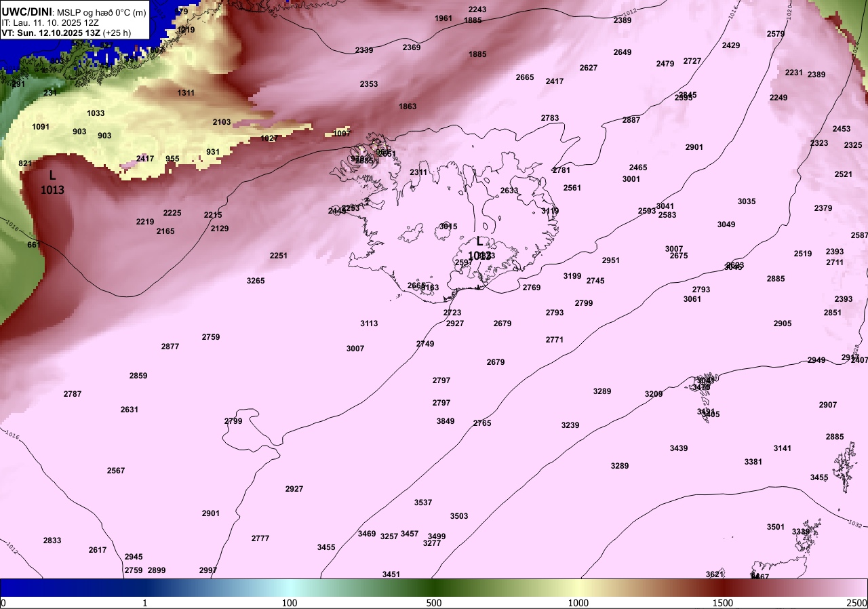Select the 3239 value

[x=570, y=425]
